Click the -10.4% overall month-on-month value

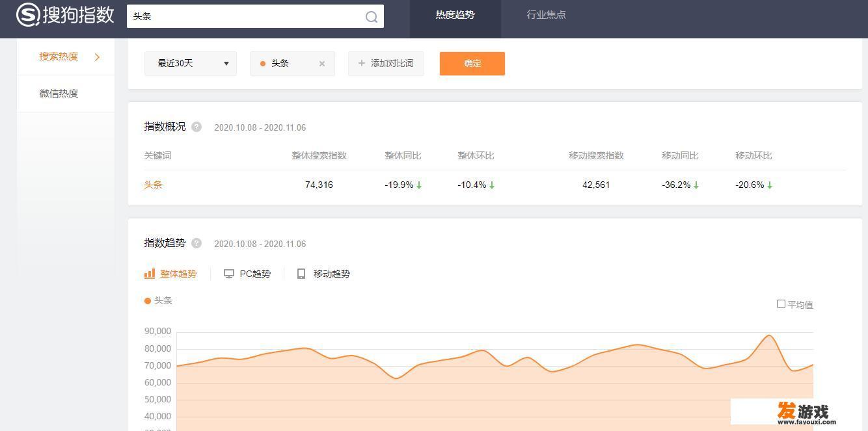(x=472, y=185)
